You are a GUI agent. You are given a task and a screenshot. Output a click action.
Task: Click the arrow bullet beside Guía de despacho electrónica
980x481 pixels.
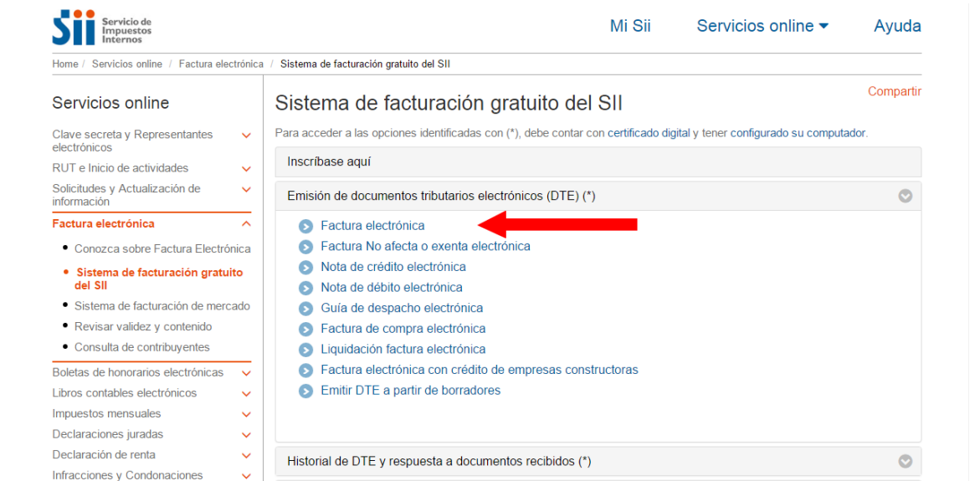[305, 309]
